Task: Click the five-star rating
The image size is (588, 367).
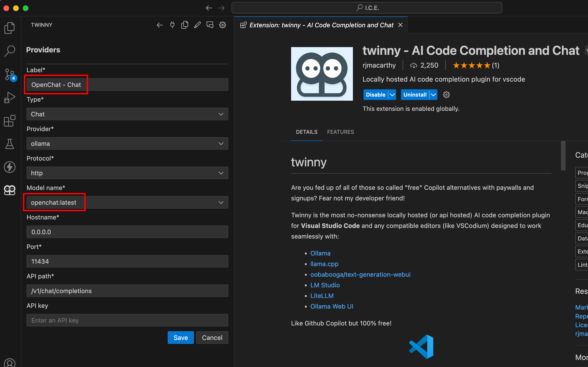Action: coord(471,65)
